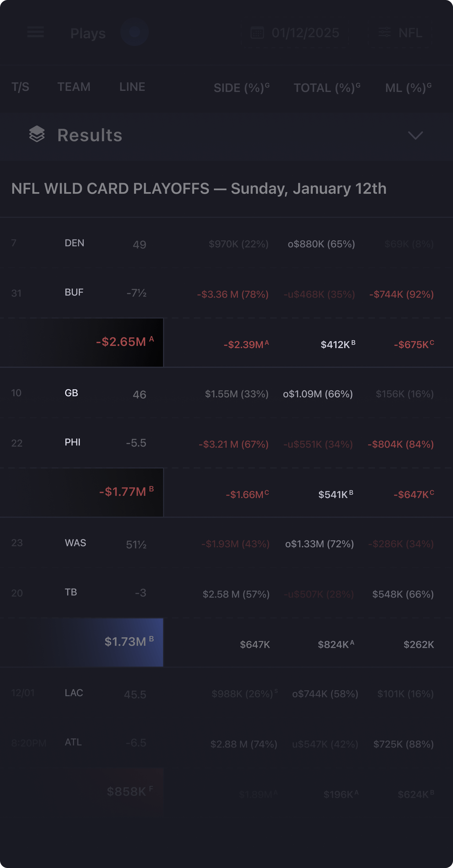Open the hamburger menu icon
Viewport: 453px width, 868px height.
pyautogui.click(x=35, y=32)
